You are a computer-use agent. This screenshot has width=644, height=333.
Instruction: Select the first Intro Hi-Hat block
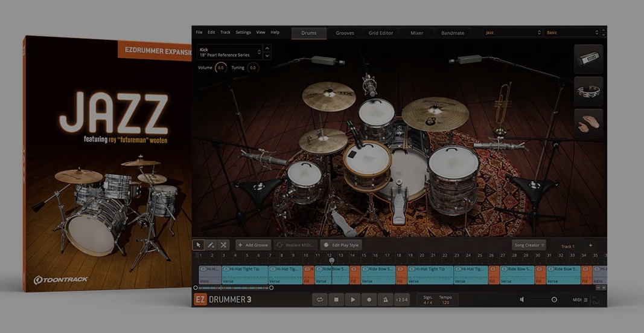pos(210,274)
